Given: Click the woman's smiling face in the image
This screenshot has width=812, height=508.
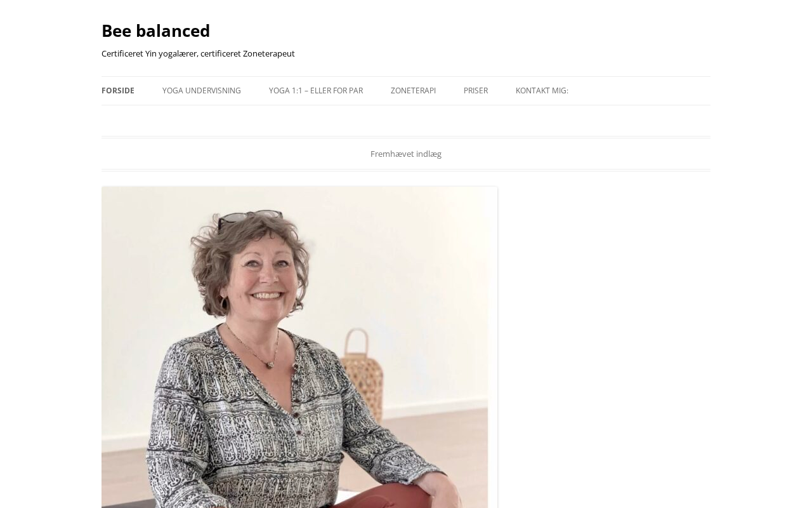Looking at the screenshot, I should (266, 279).
